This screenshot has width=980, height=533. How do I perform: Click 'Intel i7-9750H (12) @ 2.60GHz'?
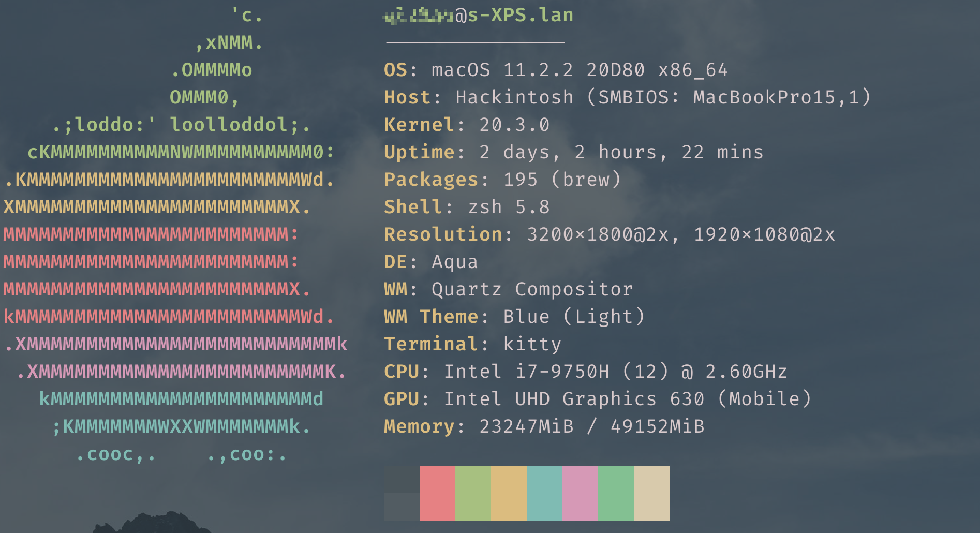616,372
